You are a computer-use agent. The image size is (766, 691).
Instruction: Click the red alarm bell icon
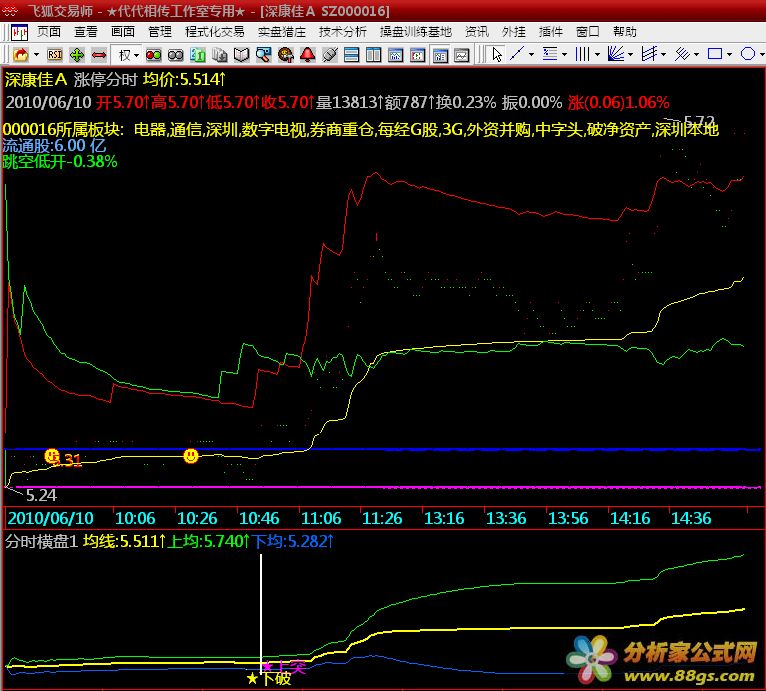[307, 54]
